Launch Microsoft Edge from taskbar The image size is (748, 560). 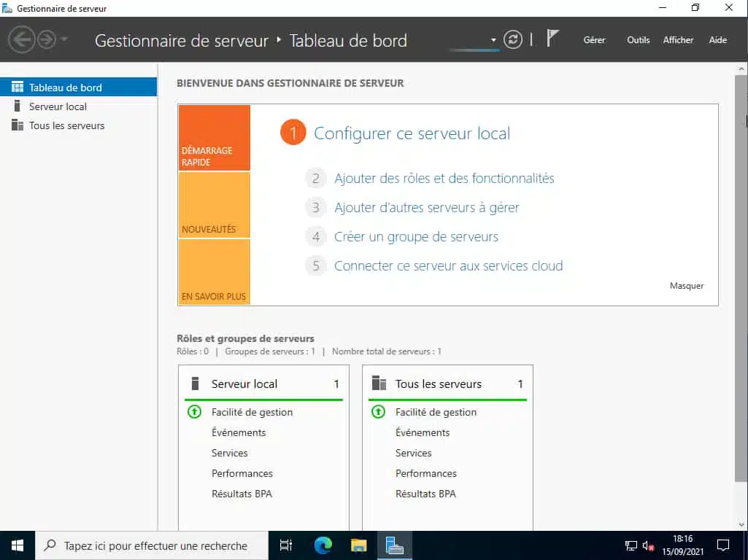[x=323, y=545]
